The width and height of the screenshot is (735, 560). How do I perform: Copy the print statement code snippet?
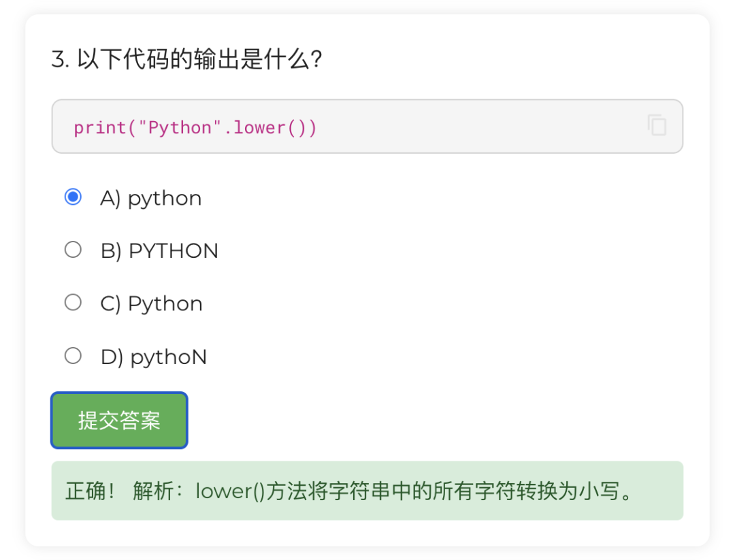point(655,125)
